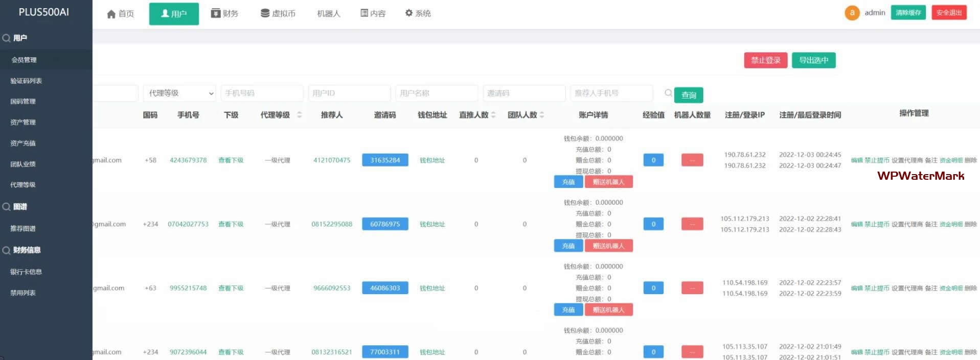Image resolution: width=980 pixels, height=360 pixels.
Task: Sort the 代理等级 column header arrows
Action: tap(300, 115)
